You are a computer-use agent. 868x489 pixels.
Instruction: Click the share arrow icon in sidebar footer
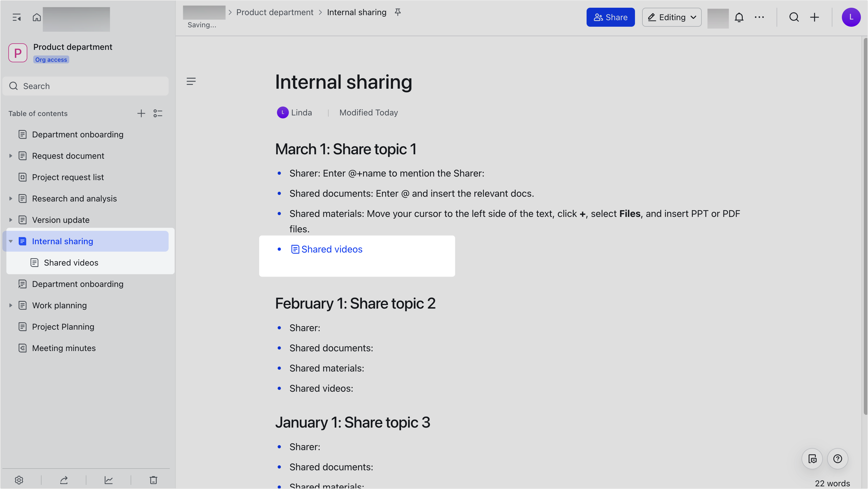(64, 480)
